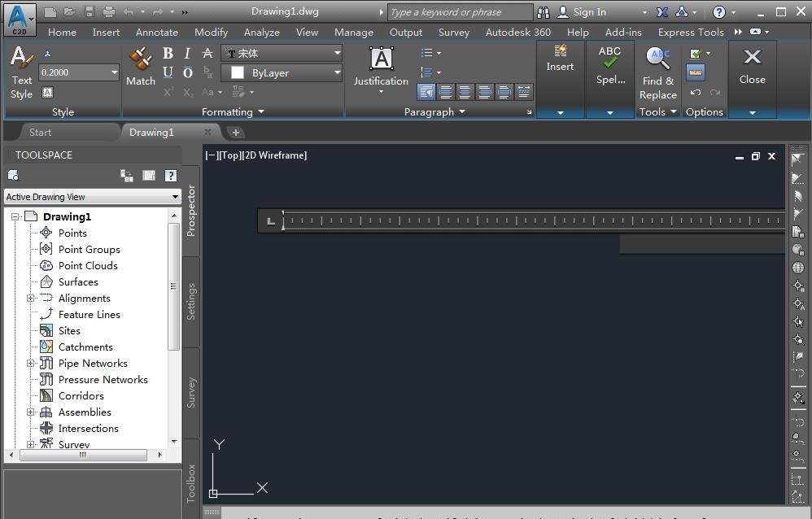Toggle Underline formatting

coord(168,72)
